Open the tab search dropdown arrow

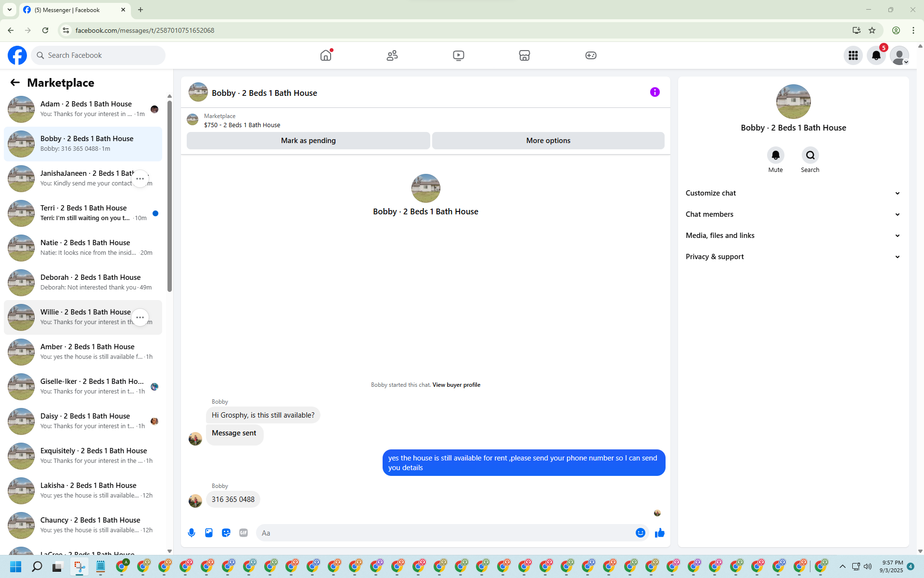(x=10, y=10)
